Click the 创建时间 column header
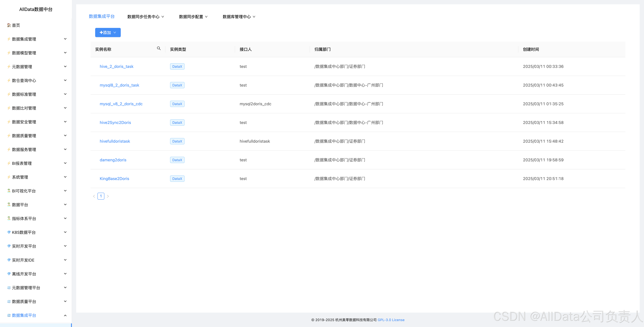The image size is (644, 327). click(531, 49)
